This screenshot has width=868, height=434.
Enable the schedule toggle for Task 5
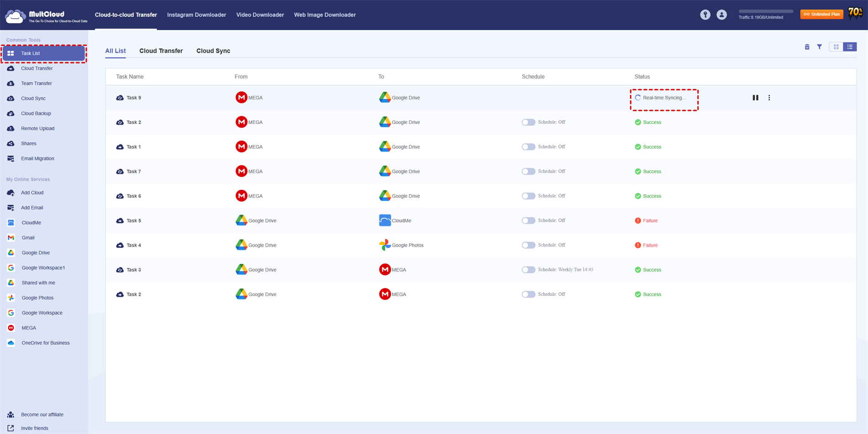(528, 221)
